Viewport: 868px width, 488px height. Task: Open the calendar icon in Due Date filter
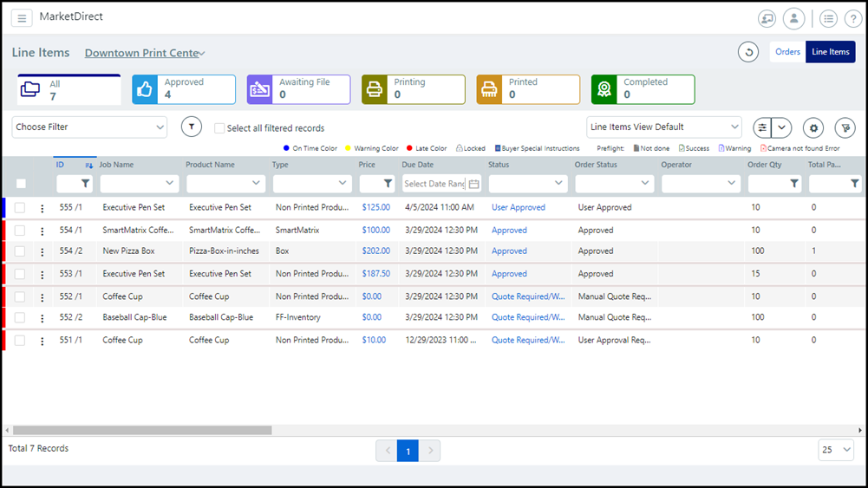473,184
